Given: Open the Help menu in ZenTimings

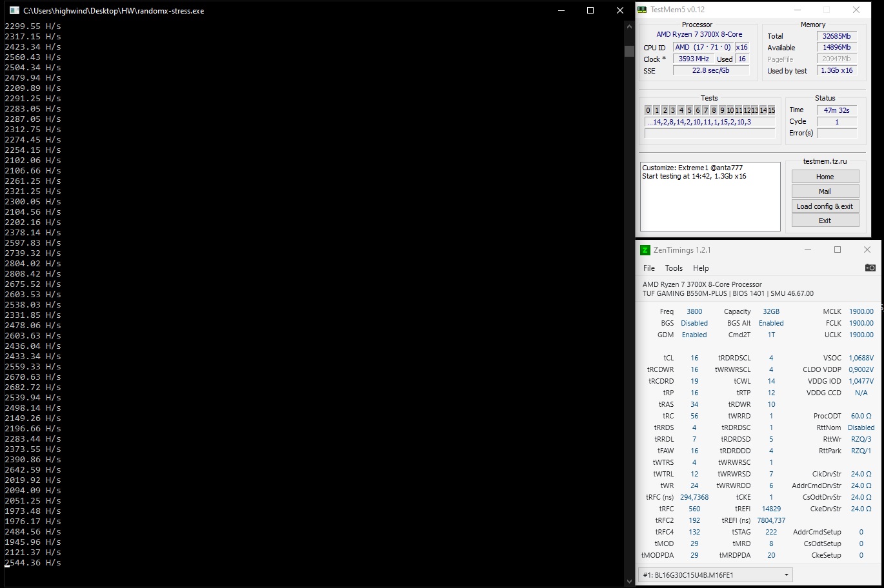Looking at the screenshot, I should click(x=701, y=268).
